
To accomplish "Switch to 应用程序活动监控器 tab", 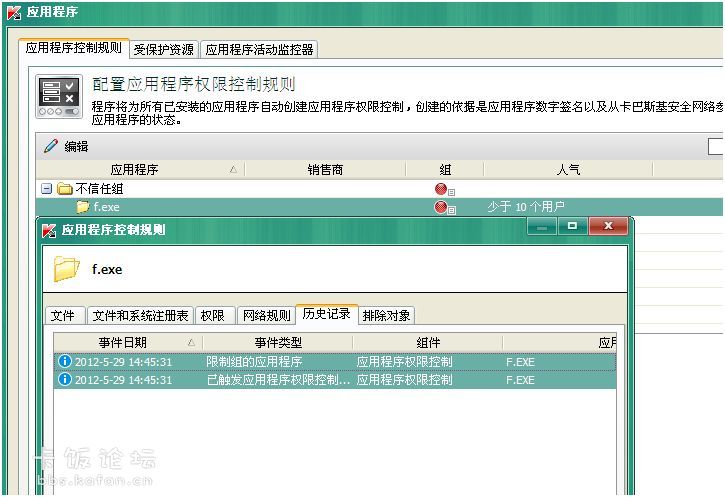I will point(259,49).
